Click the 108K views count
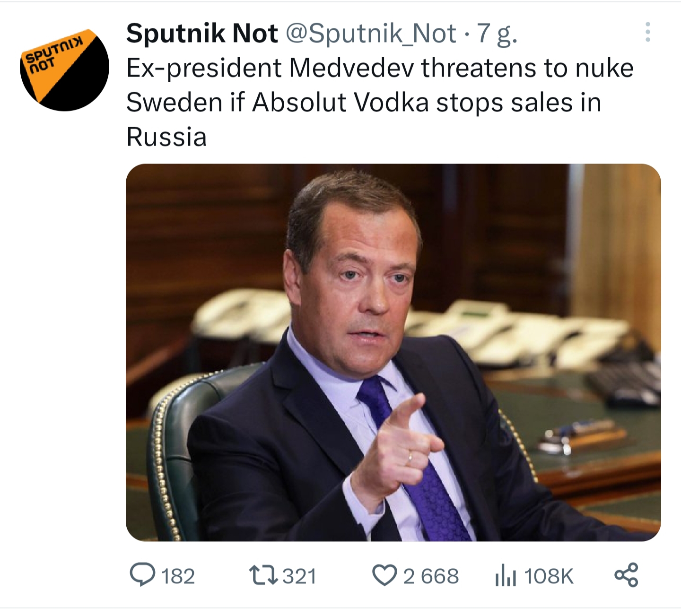681x616 pixels. click(549, 576)
